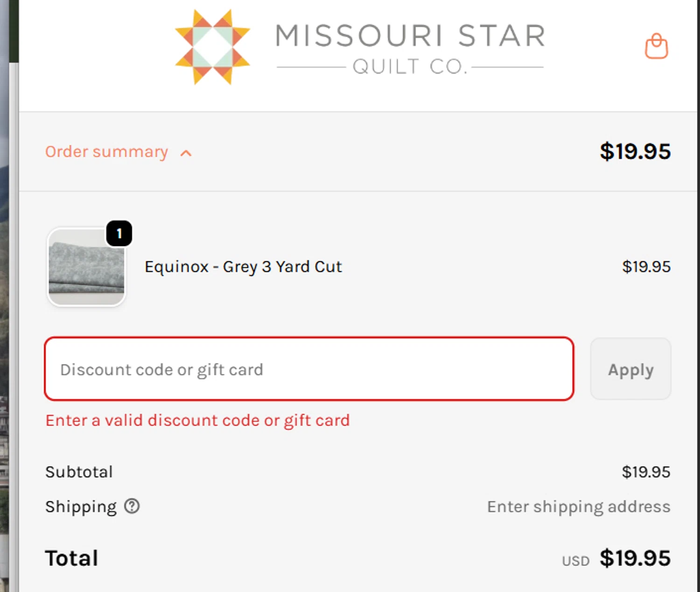This screenshot has height=592, width=700.
Task: Click the Subtotal label
Action: click(x=79, y=472)
